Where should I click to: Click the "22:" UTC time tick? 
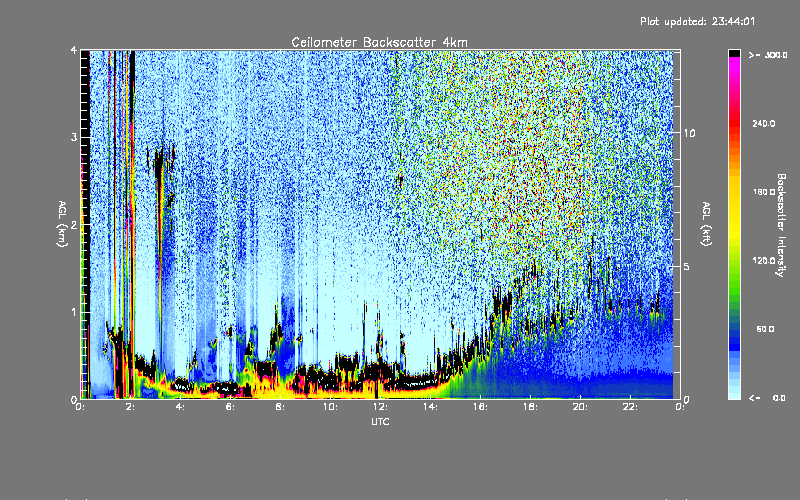coord(631,407)
